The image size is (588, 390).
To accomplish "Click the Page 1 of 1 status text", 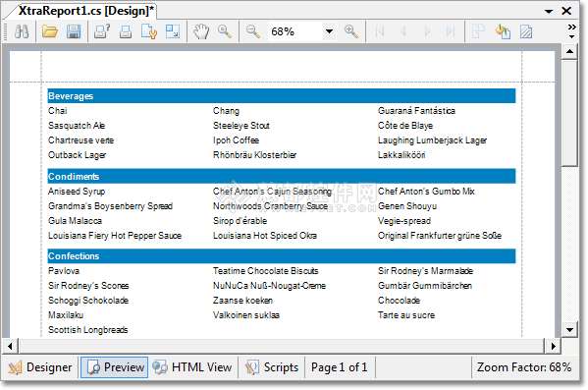I will tap(339, 367).
